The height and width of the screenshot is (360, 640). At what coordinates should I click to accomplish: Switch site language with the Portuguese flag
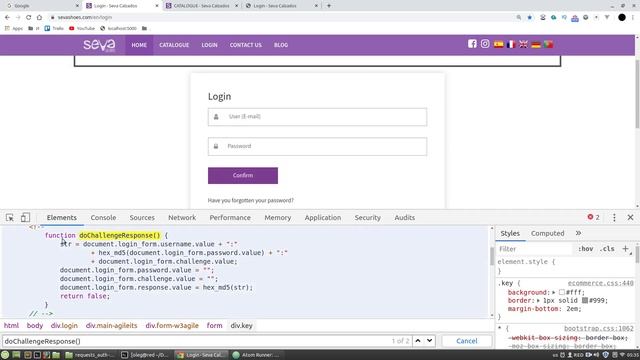click(549, 44)
